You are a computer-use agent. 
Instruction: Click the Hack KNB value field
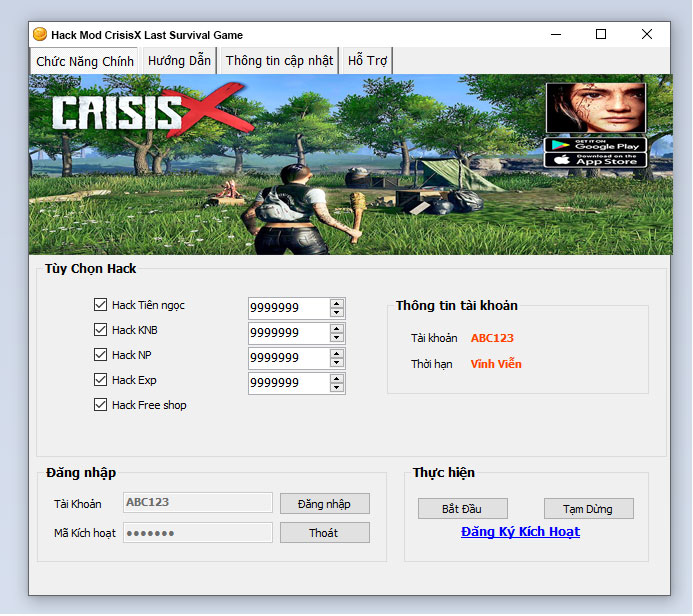[289, 333]
